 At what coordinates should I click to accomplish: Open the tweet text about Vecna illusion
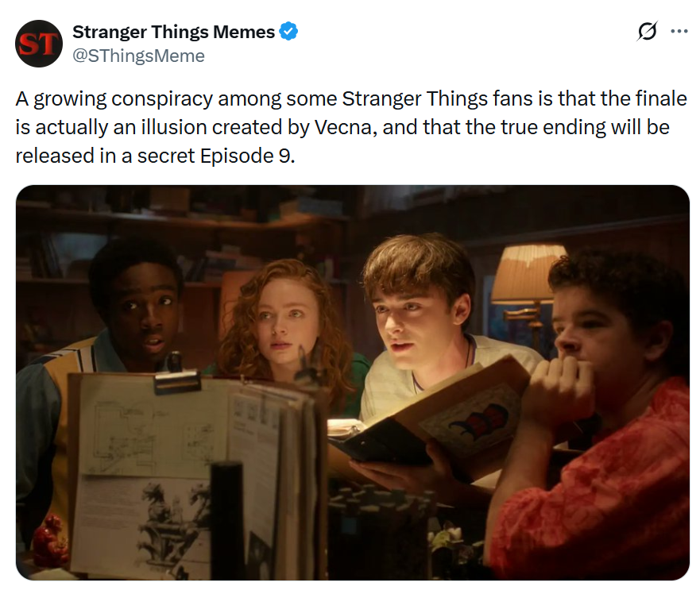(351, 127)
